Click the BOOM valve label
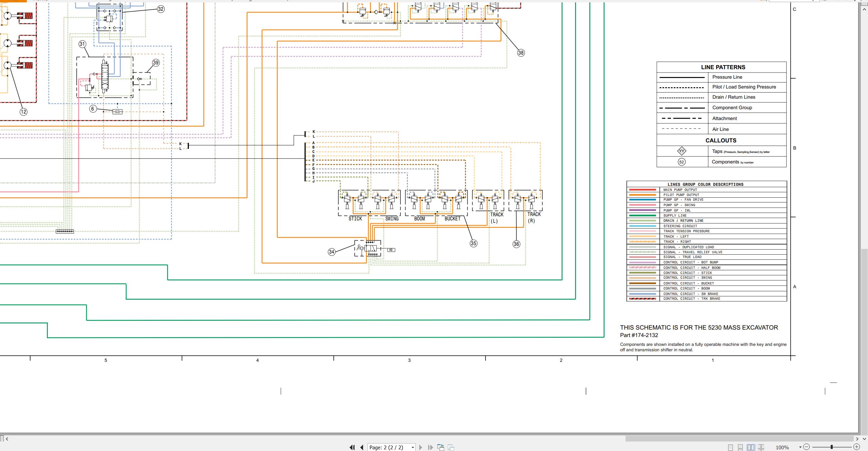This screenshot has height=451, width=868. (x=419, y=219)
